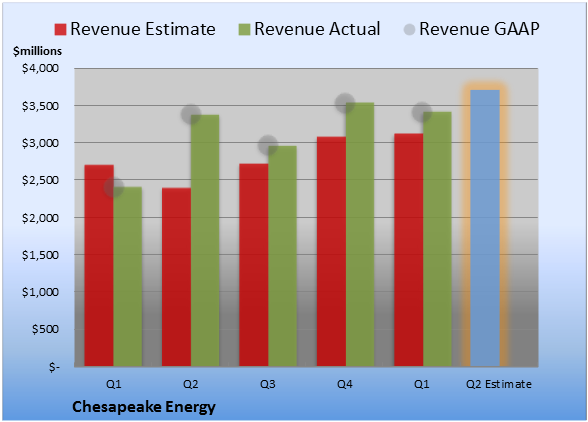
Task: Click the 'Q3' category label
Action: [x=268, y=384]
